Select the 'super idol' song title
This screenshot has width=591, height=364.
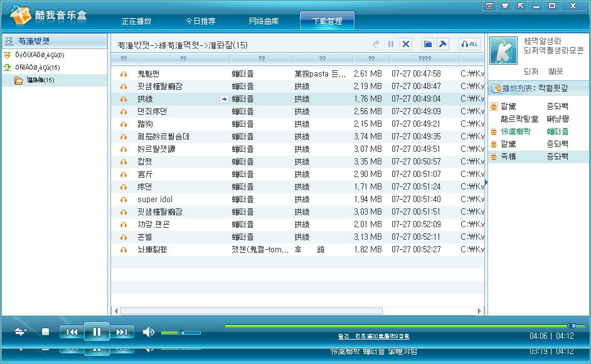[155, 199]
